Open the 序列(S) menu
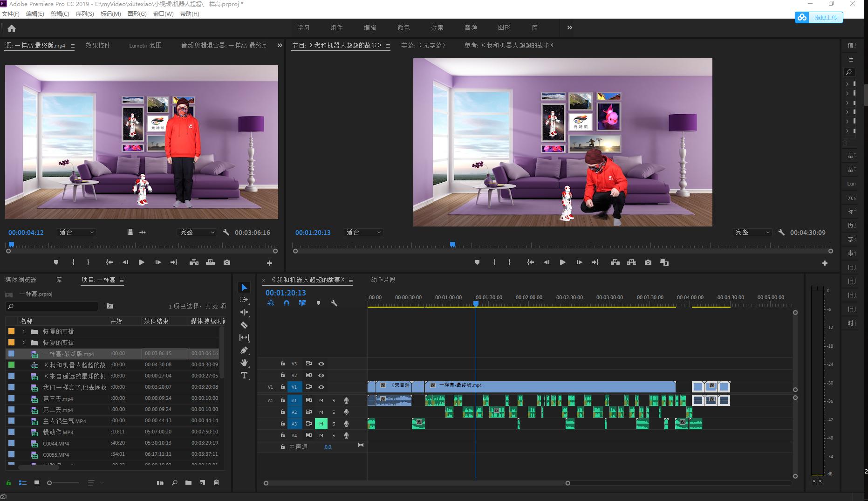The width and height of the screenshot is (868, 501). (x=84, y=14)
